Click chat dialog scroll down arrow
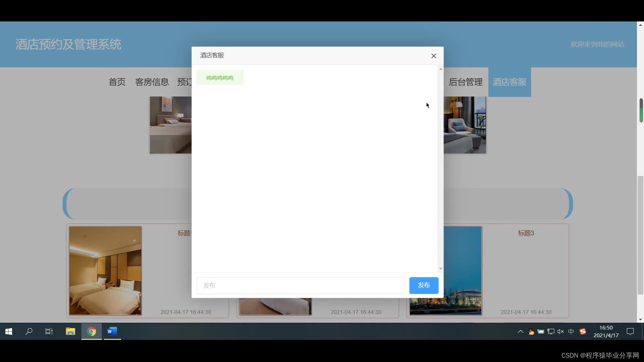Image resolution: width=644 pixels, height=362 pixels. [x=440, y=268]
